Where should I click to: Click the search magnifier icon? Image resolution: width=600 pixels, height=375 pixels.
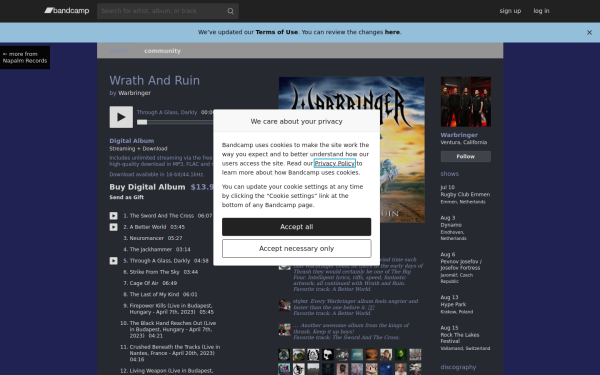(x=230, y=11)
